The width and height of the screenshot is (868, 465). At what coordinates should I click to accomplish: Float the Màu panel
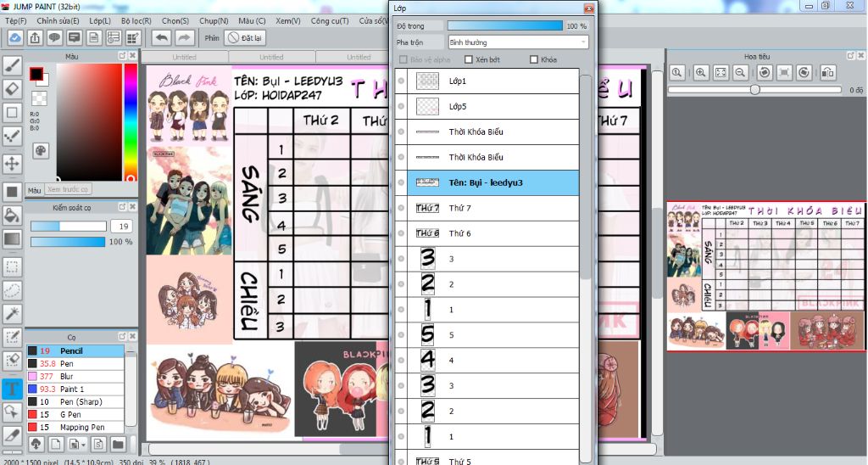tap(122, 56)
